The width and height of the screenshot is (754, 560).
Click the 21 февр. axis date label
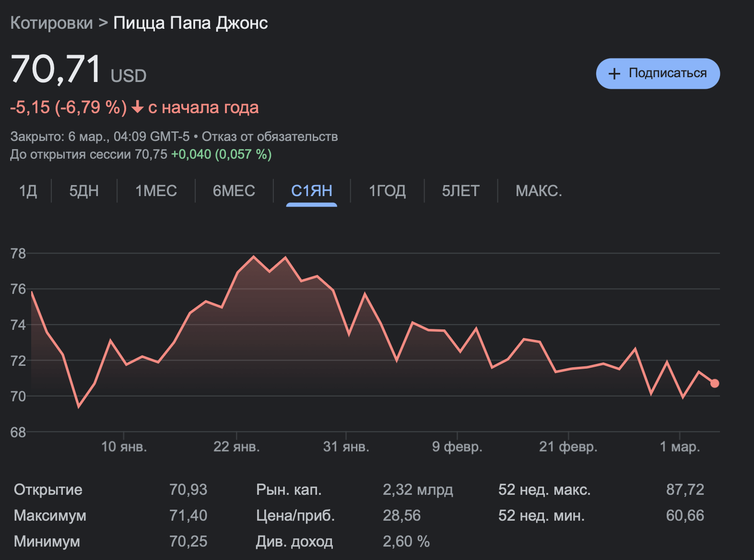pyautogui.click(x=568, y=447)
